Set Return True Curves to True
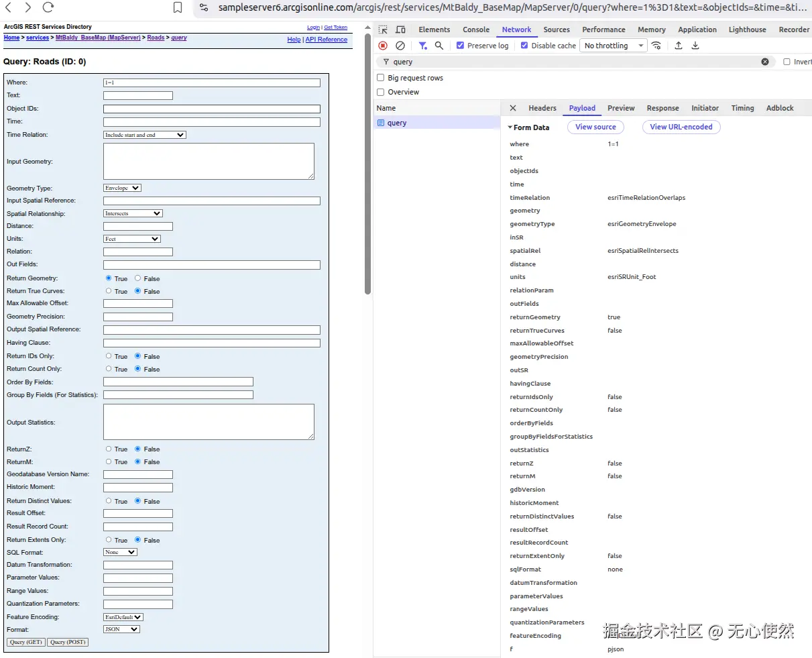 point(109,290)
